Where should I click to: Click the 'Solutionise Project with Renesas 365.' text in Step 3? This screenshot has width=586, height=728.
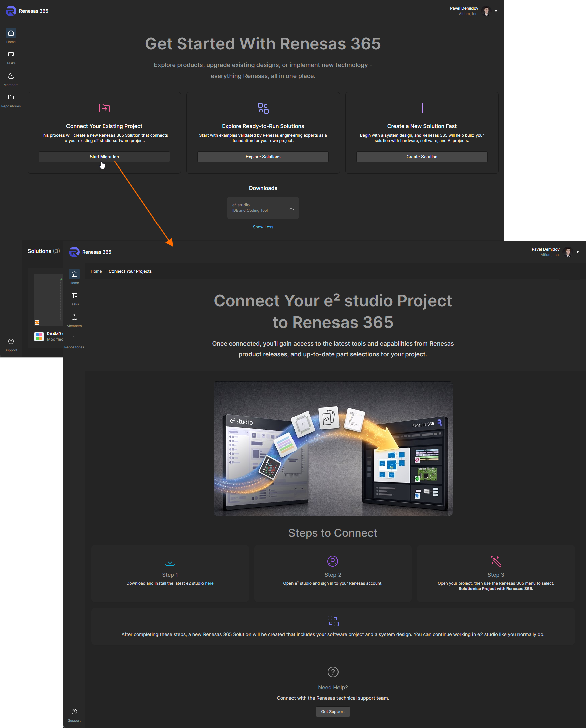495,588
